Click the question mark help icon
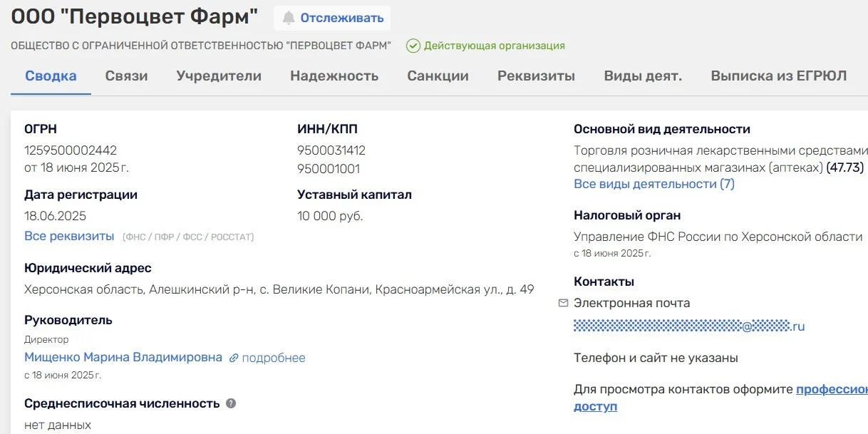868x434 pixels. pyautogui.click(x=231, y=403)
